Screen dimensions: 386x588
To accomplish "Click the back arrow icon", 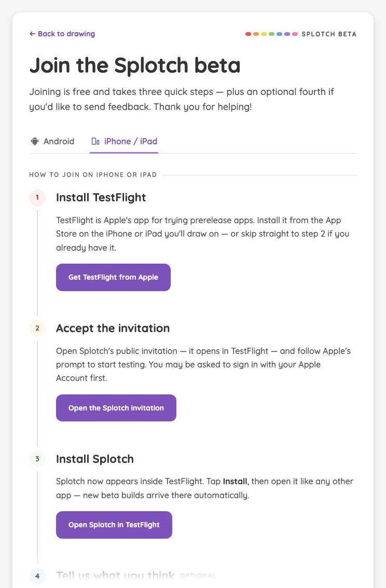I will [32, 34].
